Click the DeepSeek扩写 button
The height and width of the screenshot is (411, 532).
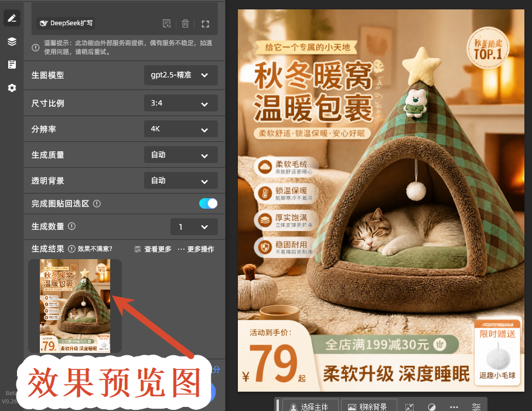click(x=66, y=23)
